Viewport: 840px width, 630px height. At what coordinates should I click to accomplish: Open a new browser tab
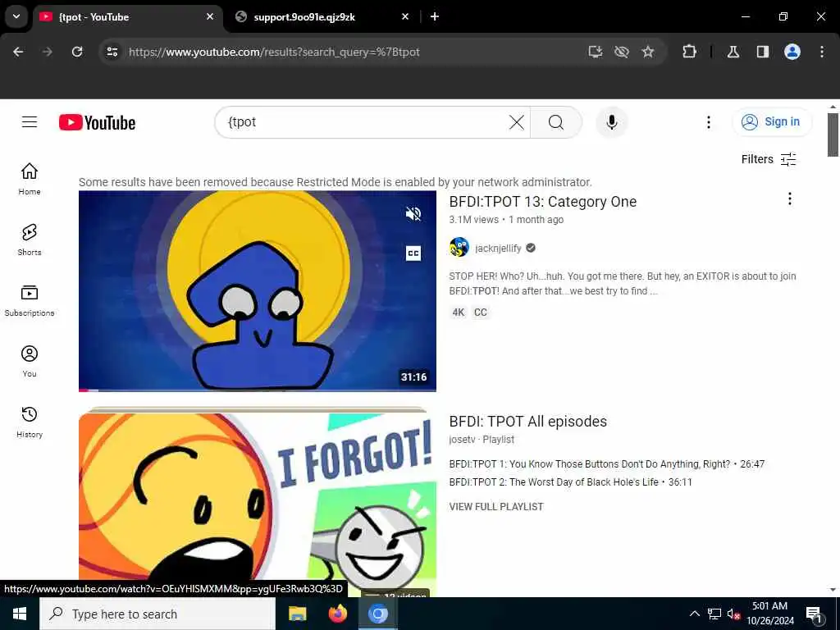435,16
